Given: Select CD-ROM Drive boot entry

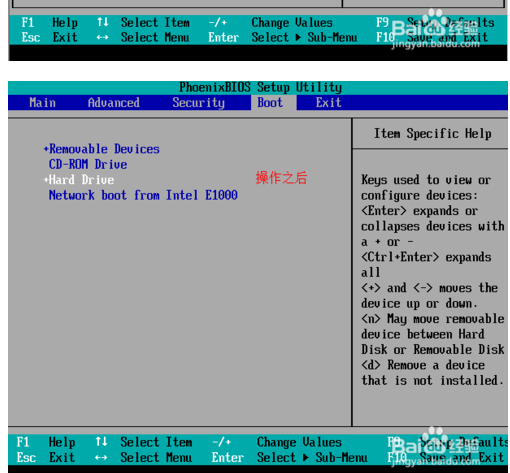Looking at the screenshot, I should tap(88, 164).
